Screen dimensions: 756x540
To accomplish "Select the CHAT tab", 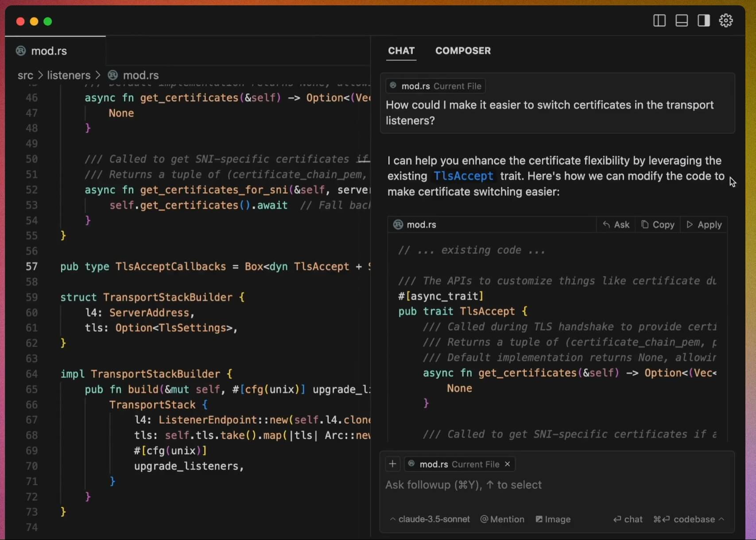I will tap(401, 51).
